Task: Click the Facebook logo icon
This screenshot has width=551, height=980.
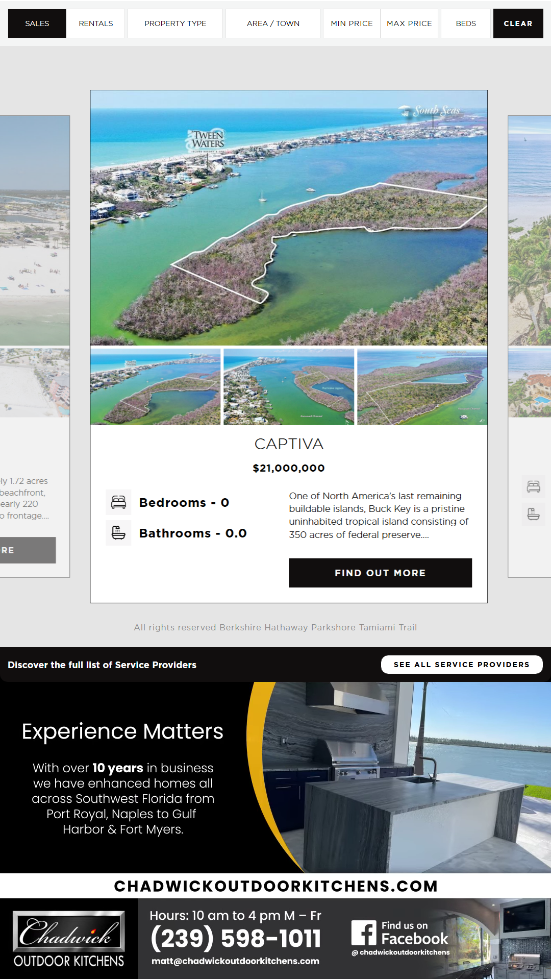Action: (364, 933)
